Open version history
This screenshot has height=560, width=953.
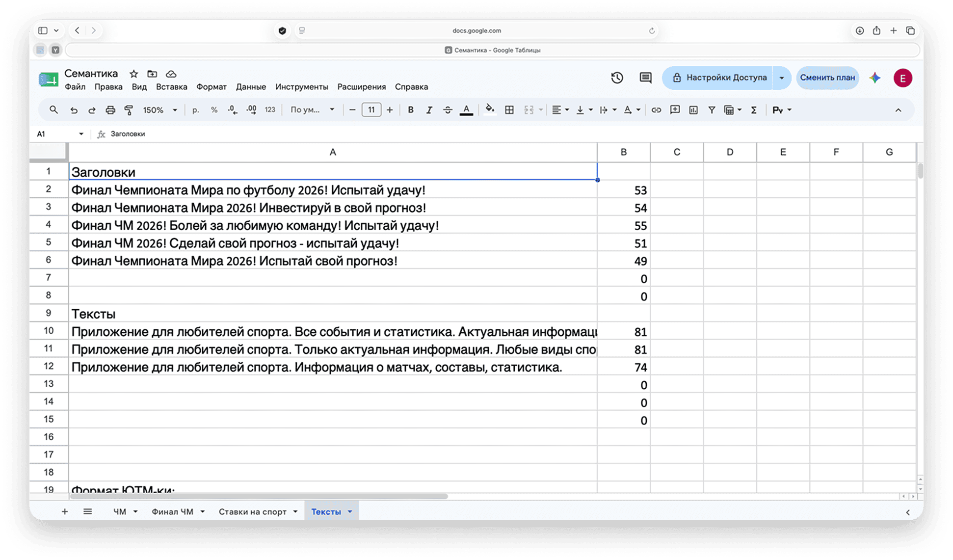pyautogui.click(x=617, y=78)
